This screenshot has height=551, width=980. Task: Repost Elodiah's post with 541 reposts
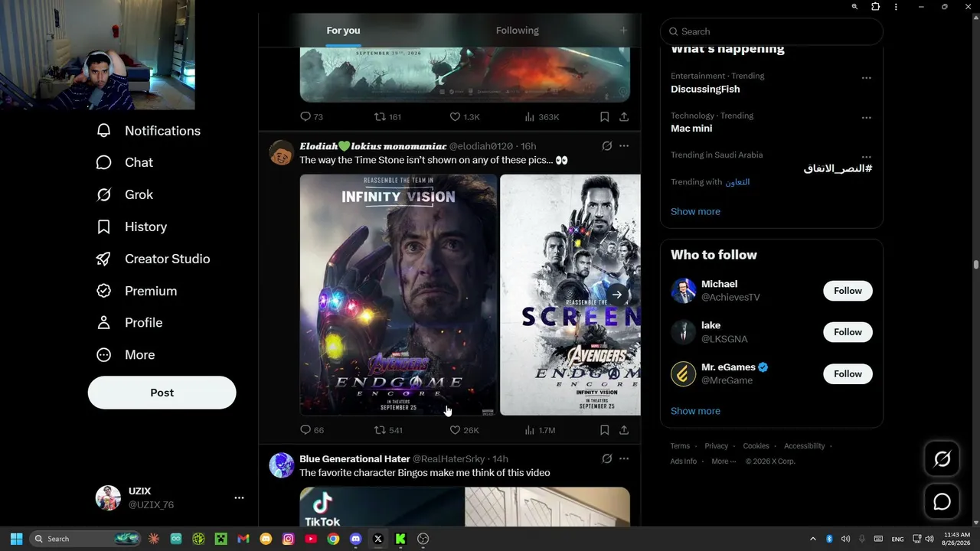(x=387, y=430)
